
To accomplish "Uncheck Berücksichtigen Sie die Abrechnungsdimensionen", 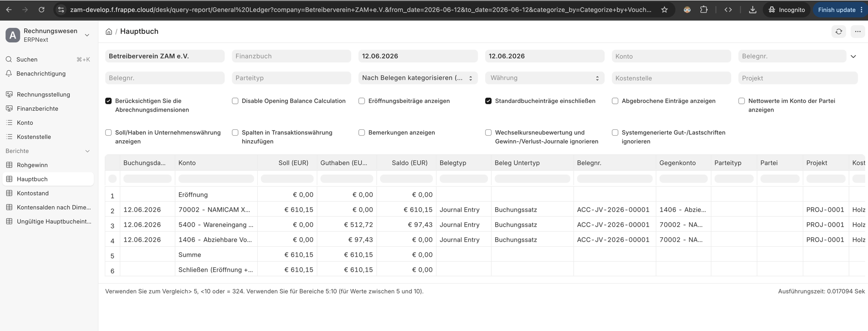I will [x=108, y=101].
